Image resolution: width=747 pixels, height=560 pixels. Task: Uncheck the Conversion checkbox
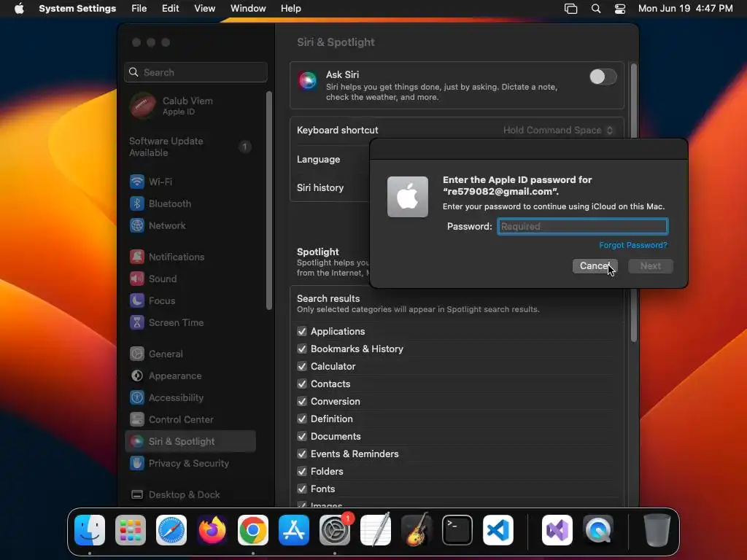point(301,402)
